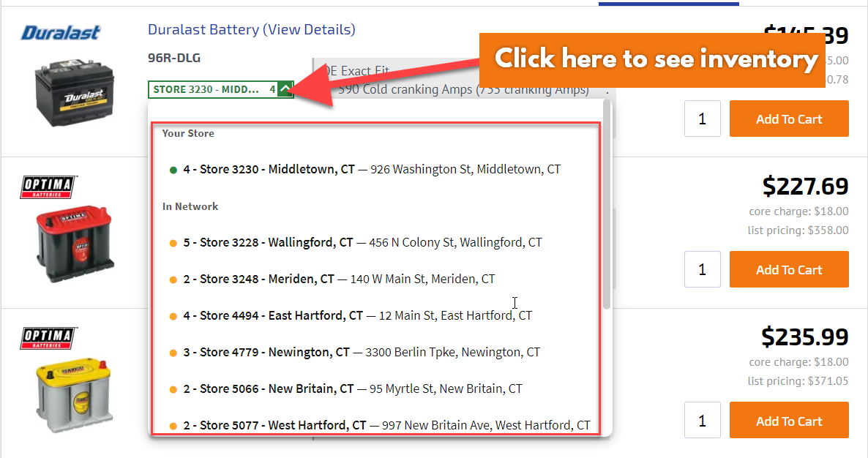Add the $227.69 Optima battery to cart
Viewport: 868px width, 458px height.
point(789,269)
